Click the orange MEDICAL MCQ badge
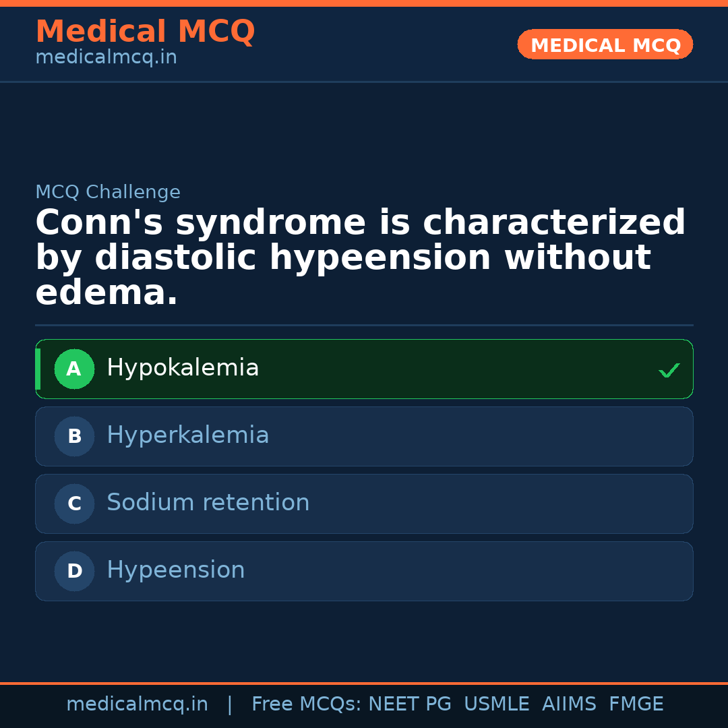Screen dimensions: 728x728 coord(605,45)
